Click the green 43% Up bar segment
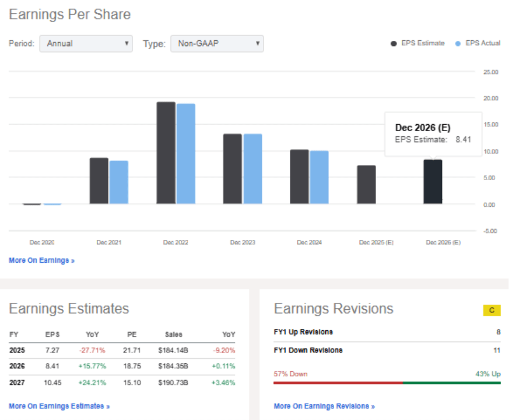The image size is (509, 420). [x=452, y=383]
